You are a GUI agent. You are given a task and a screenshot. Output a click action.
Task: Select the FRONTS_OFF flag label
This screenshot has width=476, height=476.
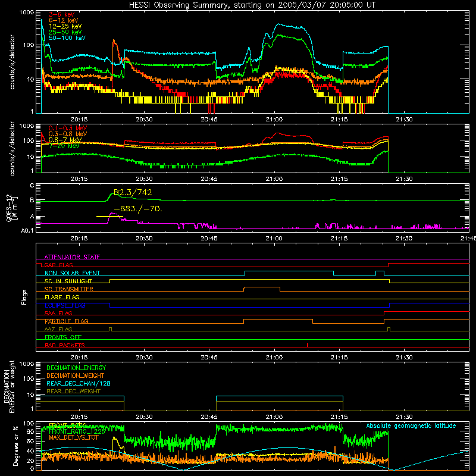[x=63, y=337]
